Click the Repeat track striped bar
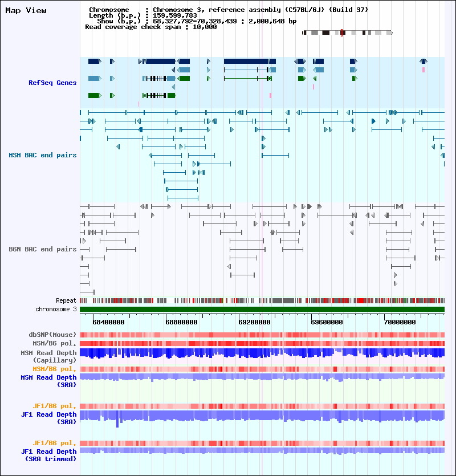Image resolution: width=456 pixels, height=476 pixels. (x=262, y=301)
